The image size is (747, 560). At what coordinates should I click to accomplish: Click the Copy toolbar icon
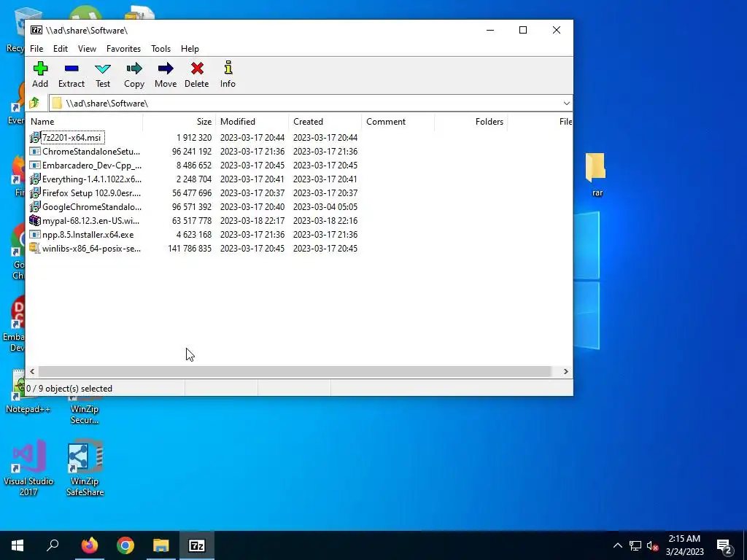134,69
